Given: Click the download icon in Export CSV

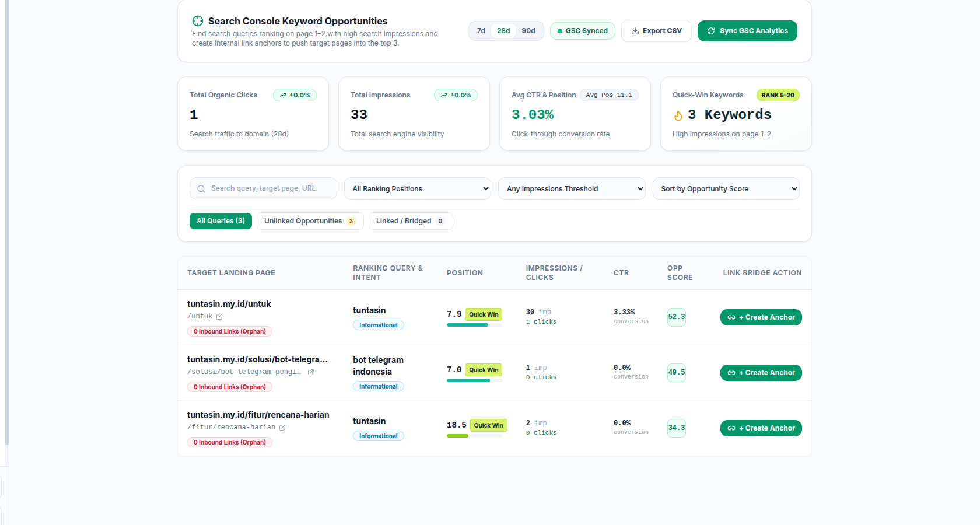Looking at the screenshot, I should click(635, 31).
